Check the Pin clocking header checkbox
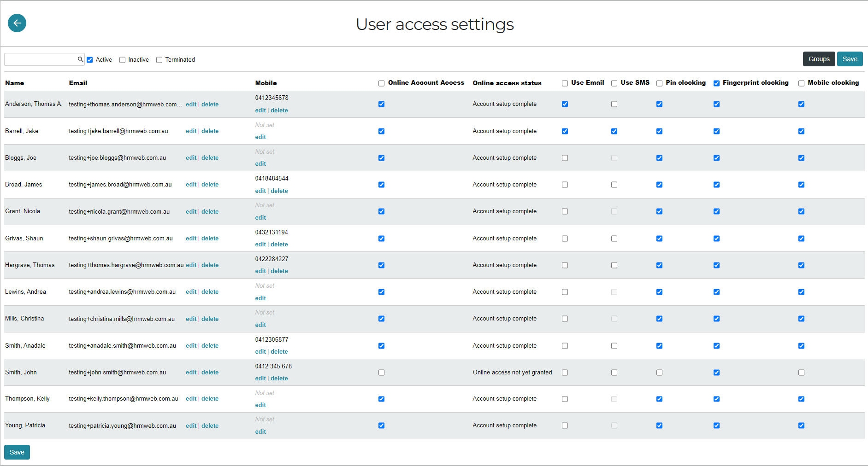 click(x=659, y=83)
